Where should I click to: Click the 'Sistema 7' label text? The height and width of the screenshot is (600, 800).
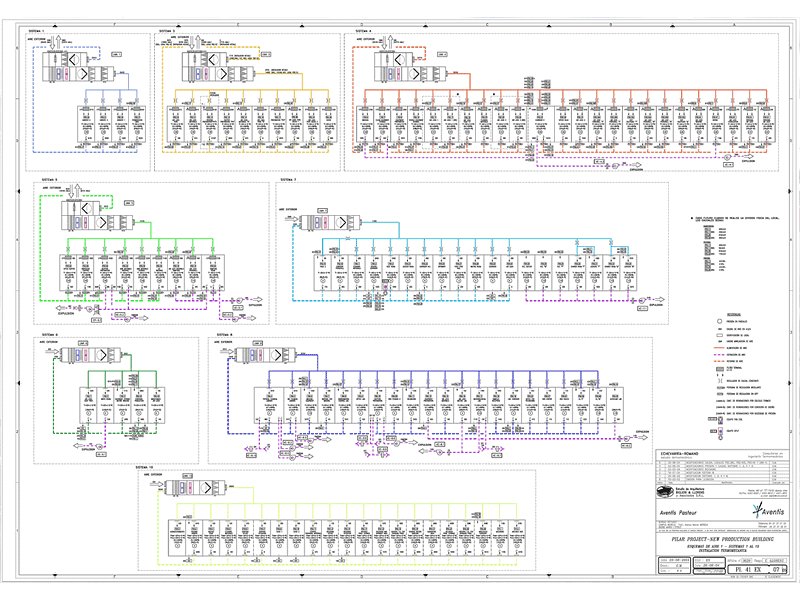point(289,181)
